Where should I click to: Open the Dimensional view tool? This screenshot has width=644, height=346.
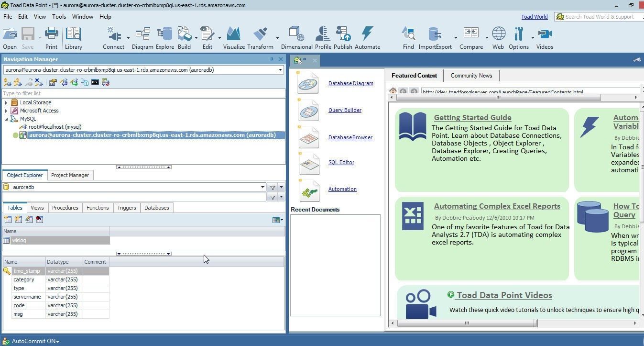pos(296,38)
